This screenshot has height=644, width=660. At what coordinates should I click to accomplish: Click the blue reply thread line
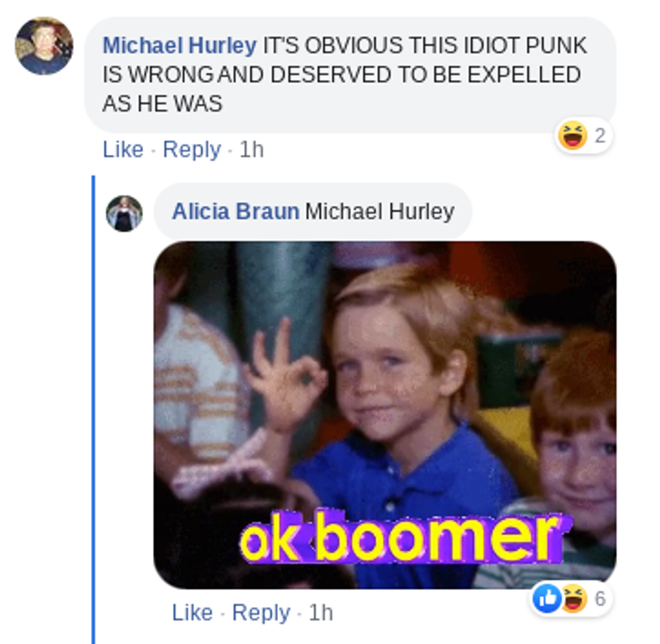94,409
